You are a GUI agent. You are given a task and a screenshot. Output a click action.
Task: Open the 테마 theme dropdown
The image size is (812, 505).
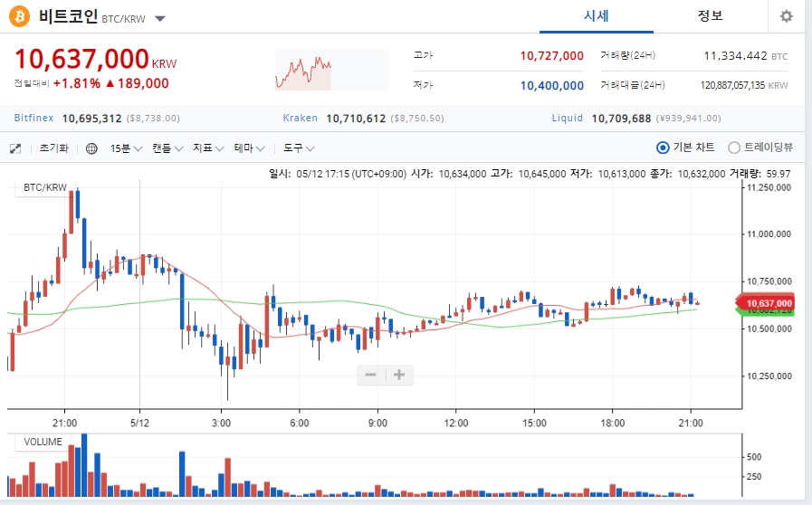click(249, 148)
